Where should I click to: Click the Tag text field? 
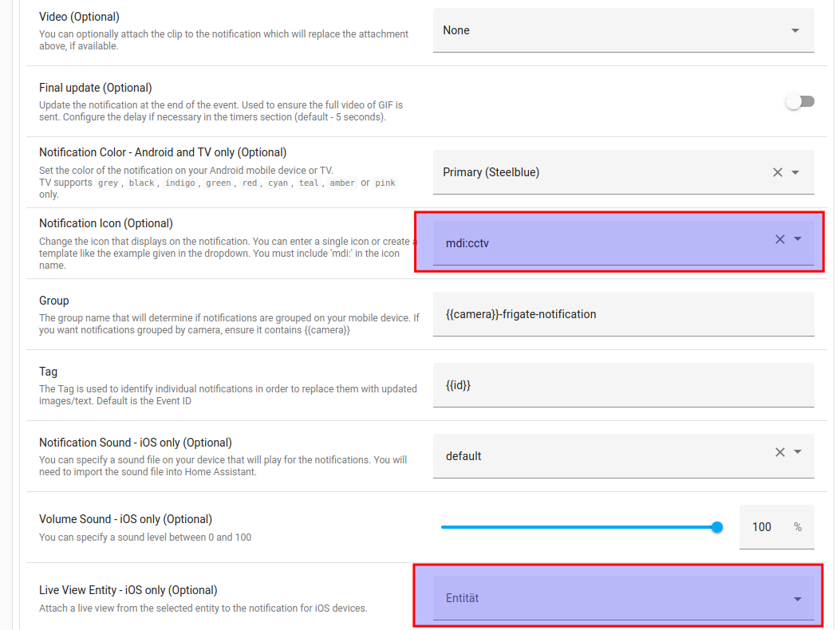point(622,385)
